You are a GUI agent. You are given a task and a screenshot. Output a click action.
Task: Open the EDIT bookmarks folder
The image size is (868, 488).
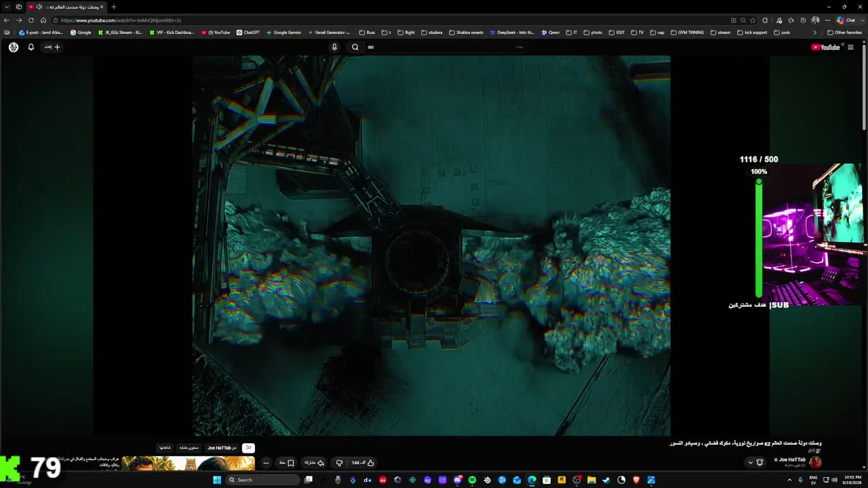pyautogui.click(x=616, y=33)
